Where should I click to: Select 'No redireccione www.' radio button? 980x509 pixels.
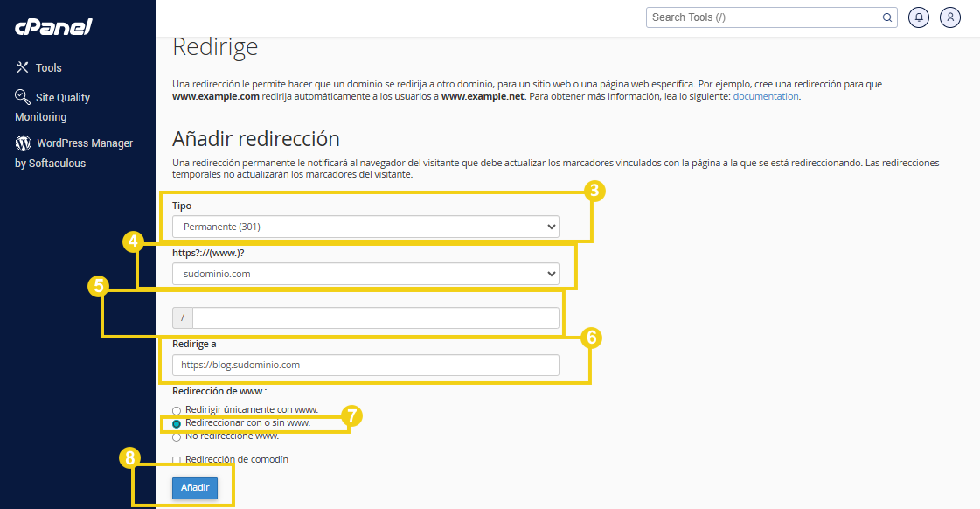(x=177, y=436)
